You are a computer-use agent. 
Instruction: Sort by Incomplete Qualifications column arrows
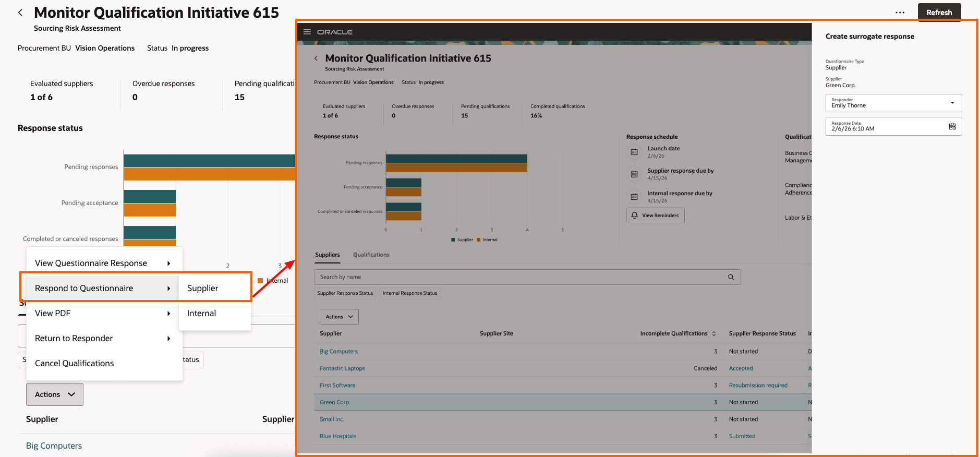(x=714, y=333)
